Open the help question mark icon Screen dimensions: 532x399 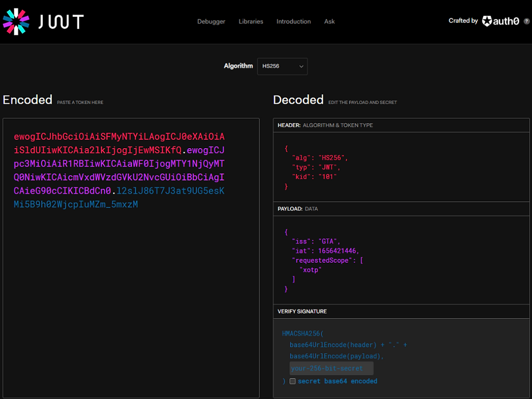point(526,21)
